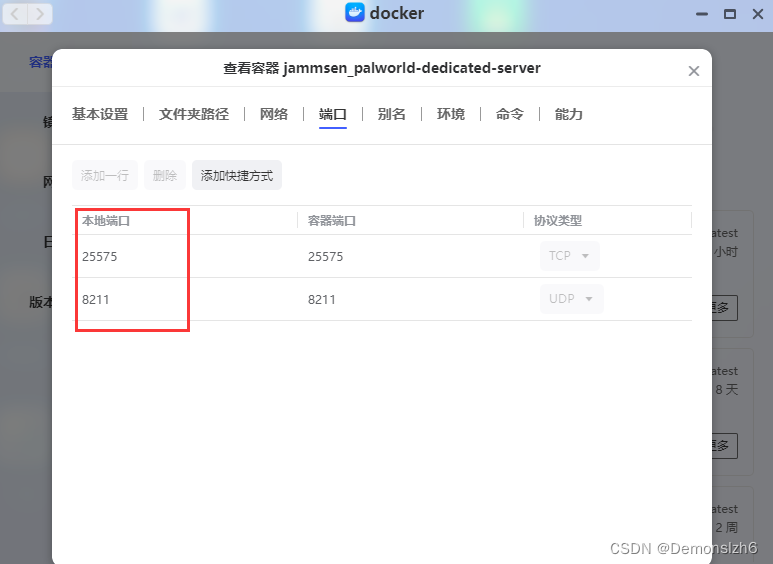Image resolution: width=773 pixels, height=564 pixels.
Task: Click the back navigation arrow
Action: pyautogui.click(x=15, y=14)
